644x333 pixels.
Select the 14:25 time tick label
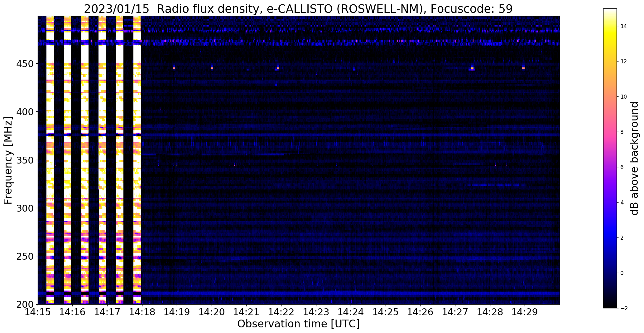(x=386, y=312)
